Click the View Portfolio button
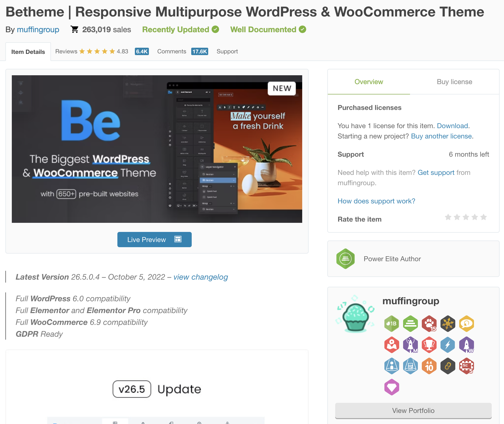 413,410
